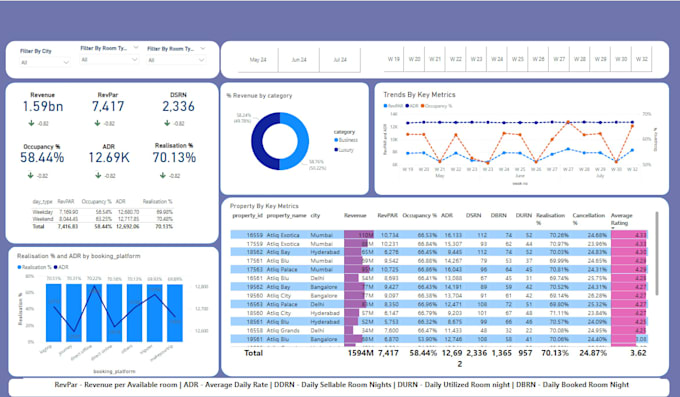Viewport: 680px width, 397px height.
Task: Select week W 25 slicer tile
Action: point(517,59)
